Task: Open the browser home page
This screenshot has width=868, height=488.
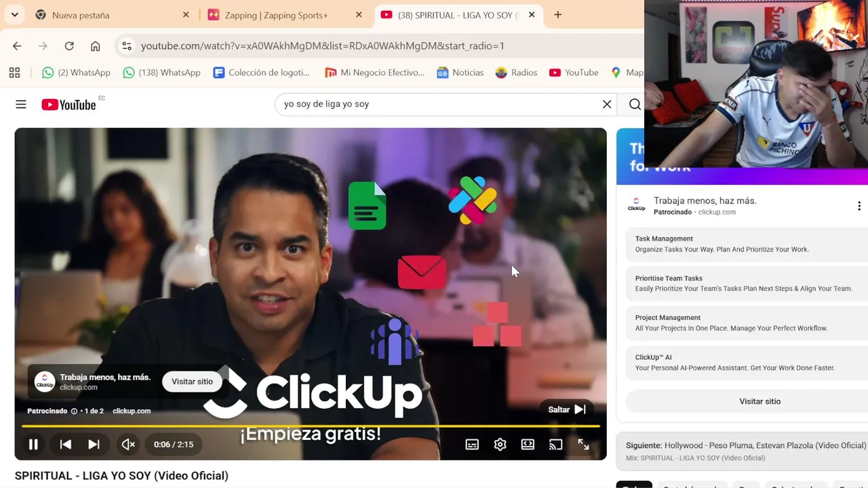Action: (x=95, y=46)
